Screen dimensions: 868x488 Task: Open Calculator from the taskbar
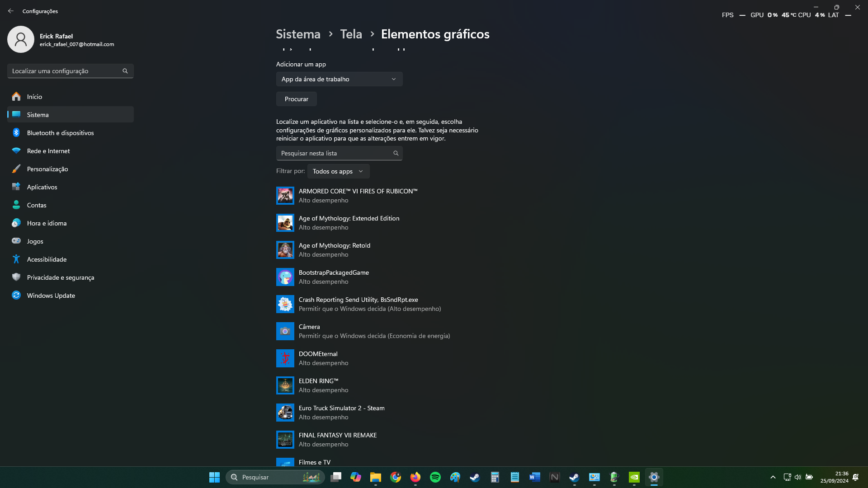(x=495, y=477)
